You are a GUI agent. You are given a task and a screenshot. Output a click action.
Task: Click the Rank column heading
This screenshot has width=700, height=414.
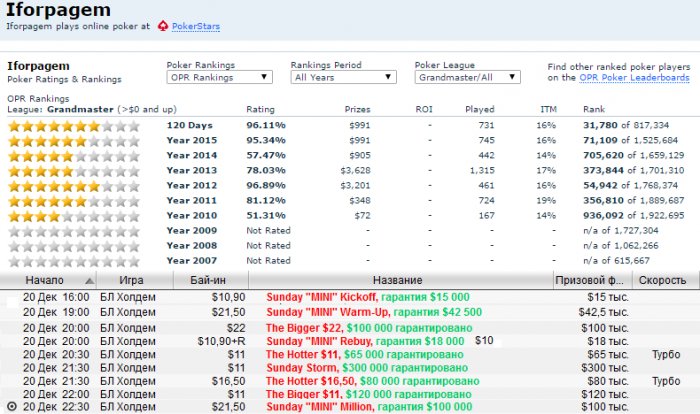click(594, 109)
